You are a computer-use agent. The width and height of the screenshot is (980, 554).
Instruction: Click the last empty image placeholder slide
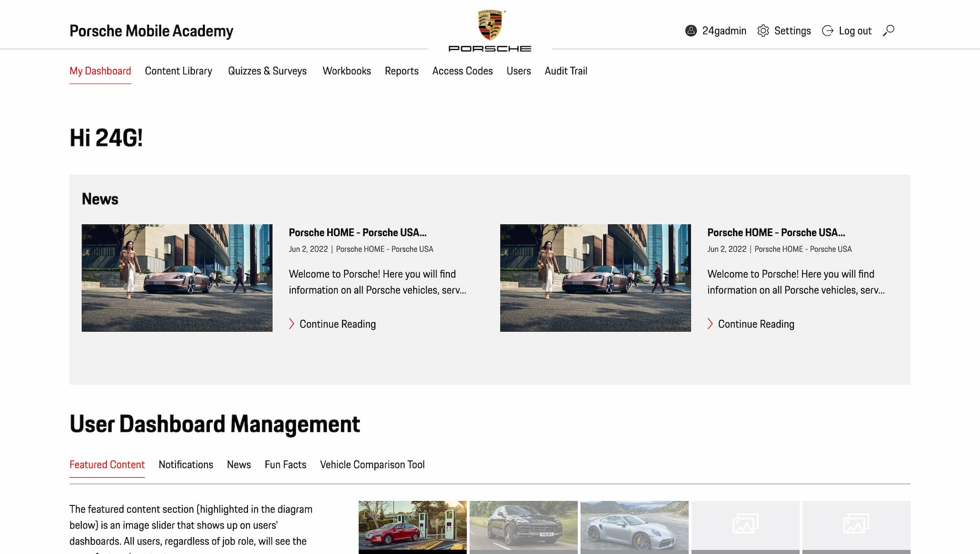(x=856, y=525)
